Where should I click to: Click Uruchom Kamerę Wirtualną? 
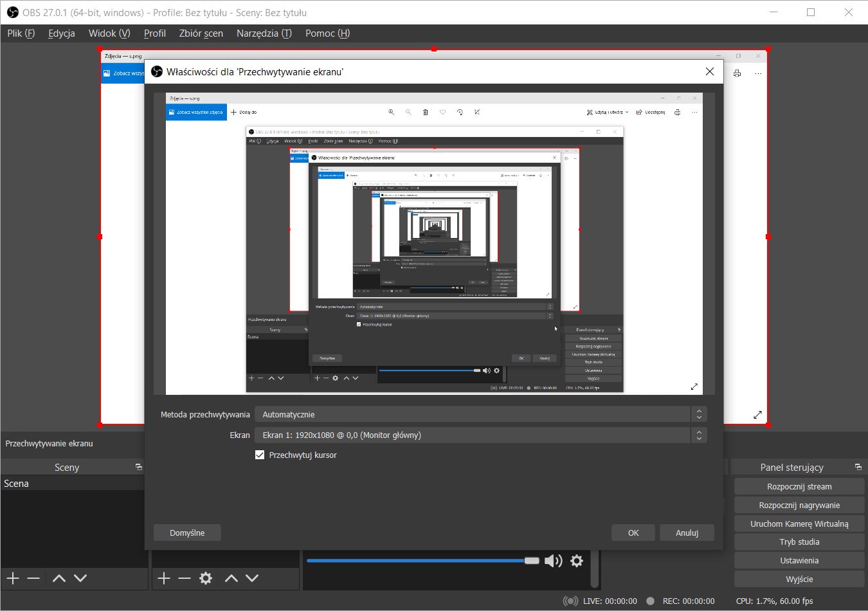(x=799, y=524)
